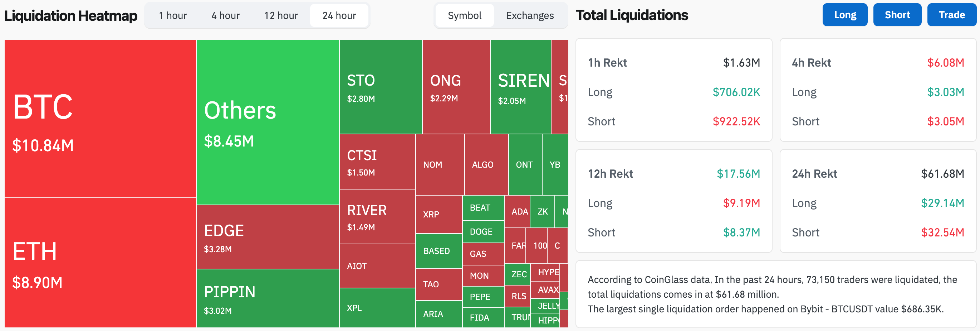This screenshot has width=980, height=331.
Task: Choose the 12 hour timeframe tab
Action: pyautogui.click(x=281, y=16)
